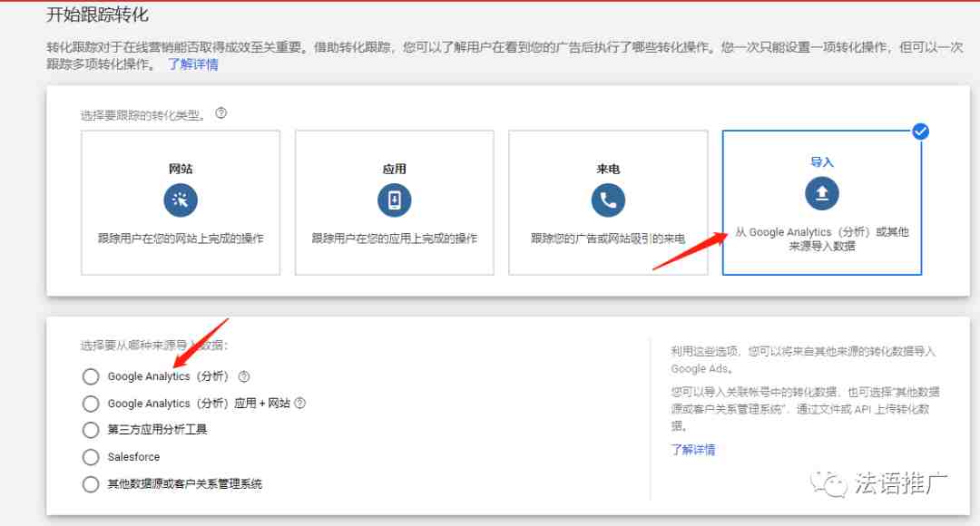Click the app phone download icon
The width and height of the screenshot is (980, 526).
pos(395,200)
